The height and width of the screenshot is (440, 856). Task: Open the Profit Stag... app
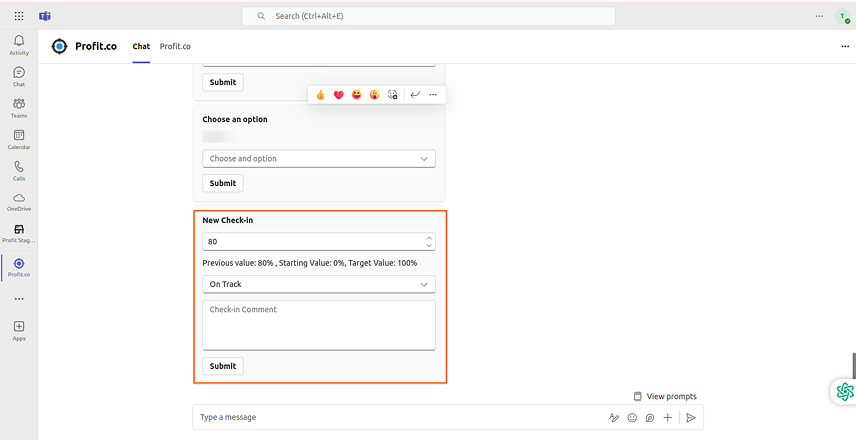[19, 233]
